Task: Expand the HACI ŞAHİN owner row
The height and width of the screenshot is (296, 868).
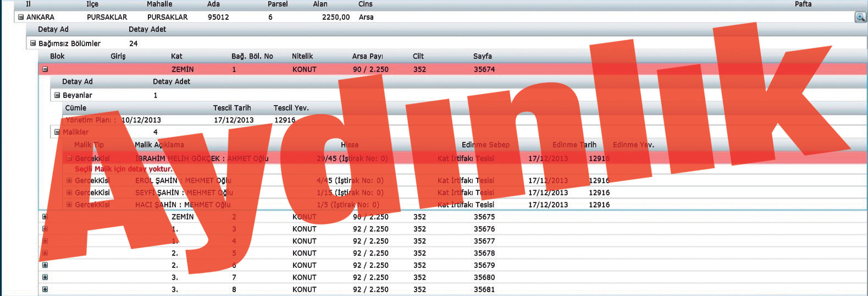Action: 69,205
